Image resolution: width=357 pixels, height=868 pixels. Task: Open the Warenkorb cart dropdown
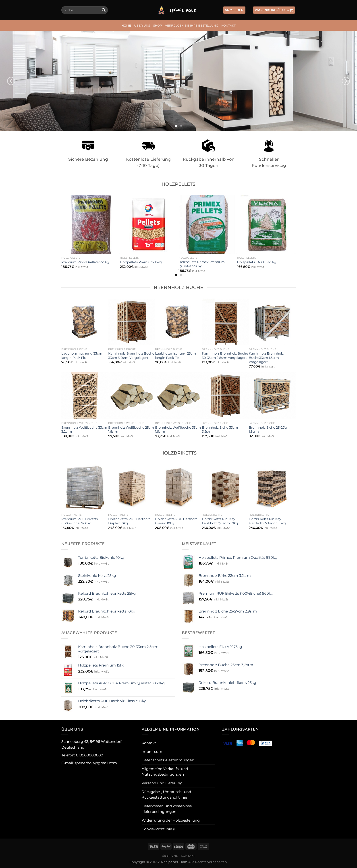click(274, 10)
